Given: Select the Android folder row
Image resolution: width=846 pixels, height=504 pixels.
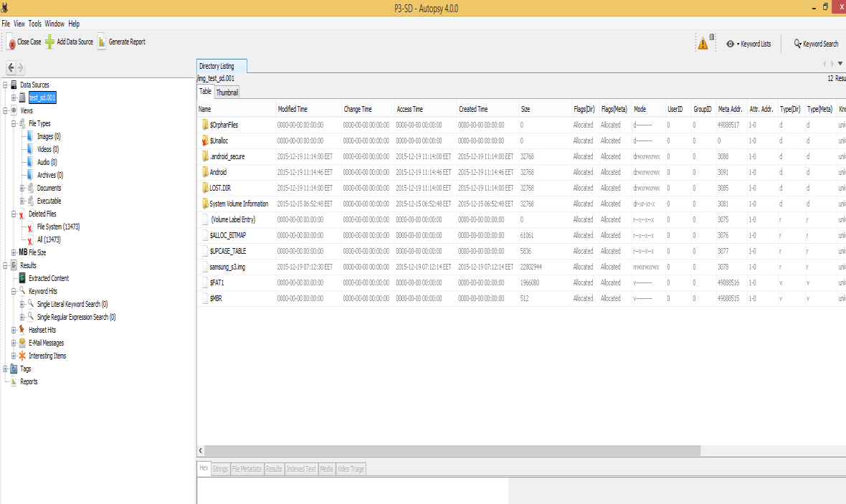Looking at the screenshot, I should point(522,172).
